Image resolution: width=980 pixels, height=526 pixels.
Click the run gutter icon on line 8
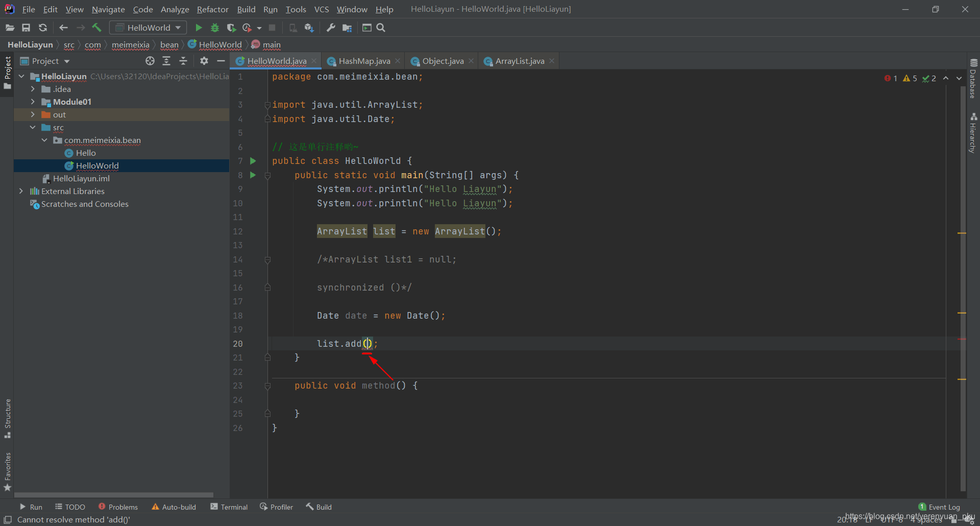coord(253,175)
